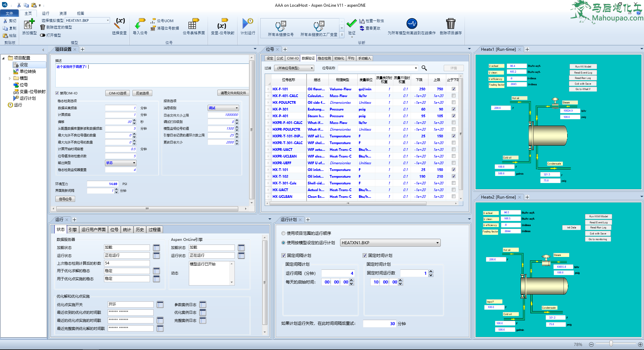Click the 添加模型 add model icon

[x=29, y=24]
